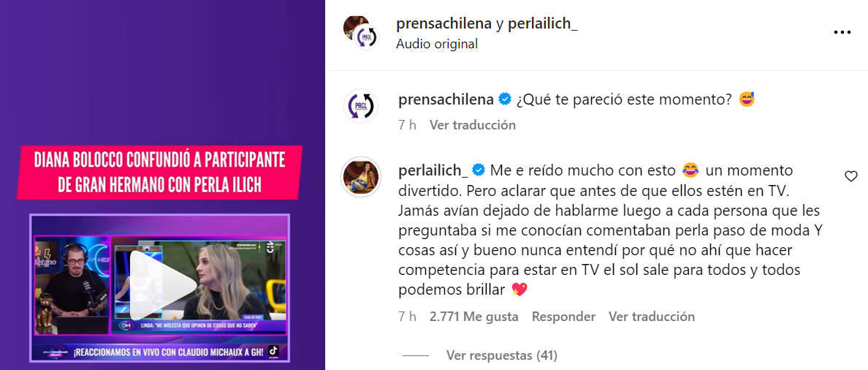Click the PRCL avatar beside the caption
This screenshot has width=868, height=370.
pyautogui.click(x=361, y=106)
